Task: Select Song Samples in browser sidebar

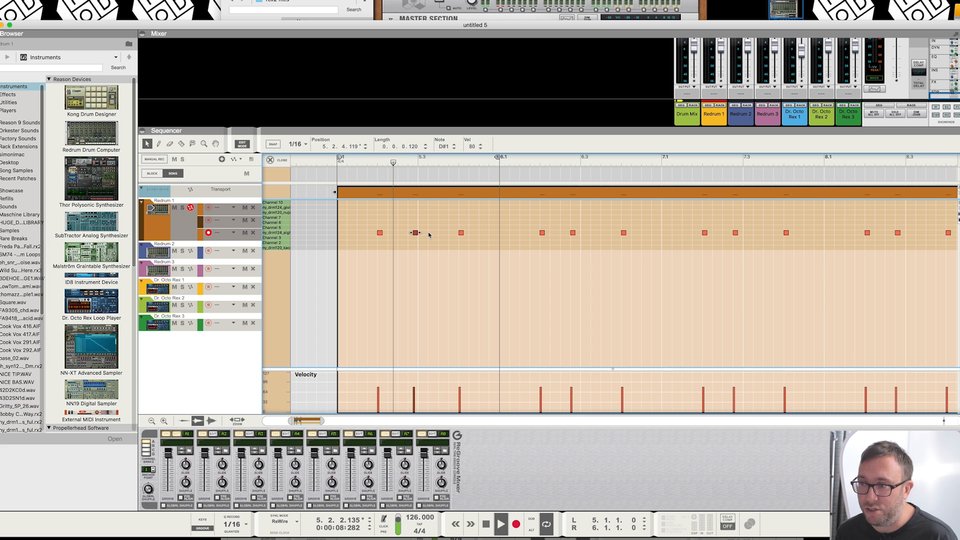Action: tap(17, 170)
